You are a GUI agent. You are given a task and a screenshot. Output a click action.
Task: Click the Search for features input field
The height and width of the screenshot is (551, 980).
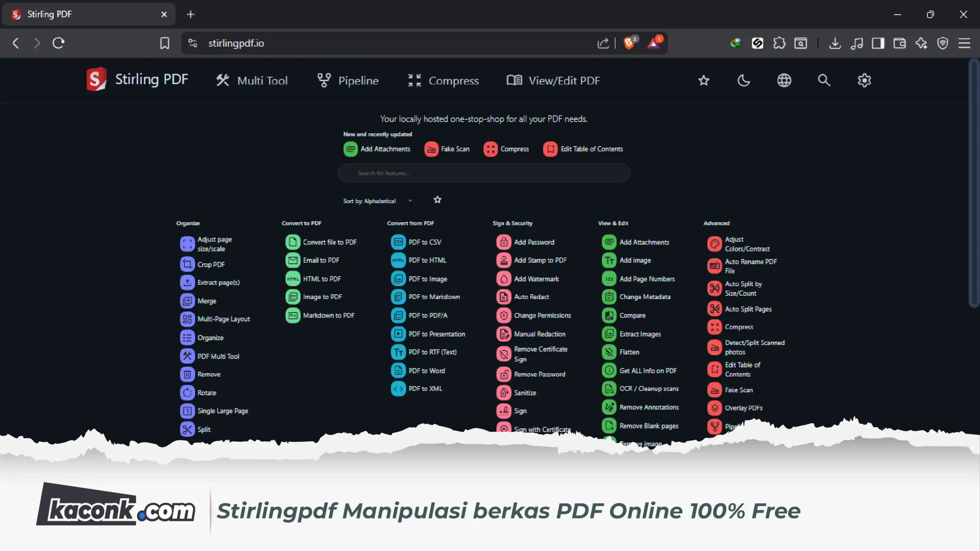484,173
